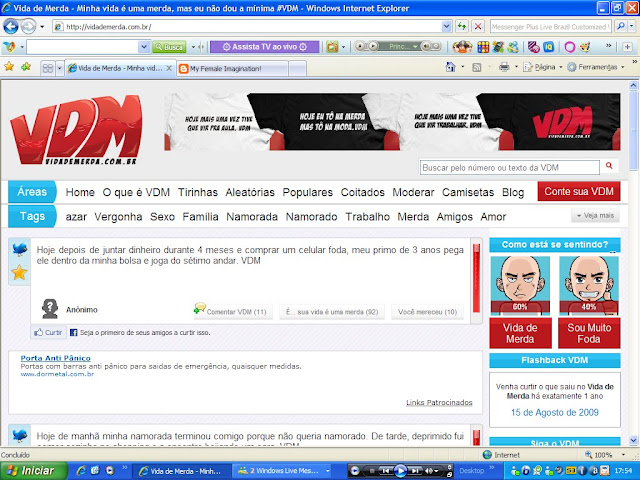Click the IQ toolbar icon
The height and width of the screenshot is (480, 640).
click(x=549, y=47)
